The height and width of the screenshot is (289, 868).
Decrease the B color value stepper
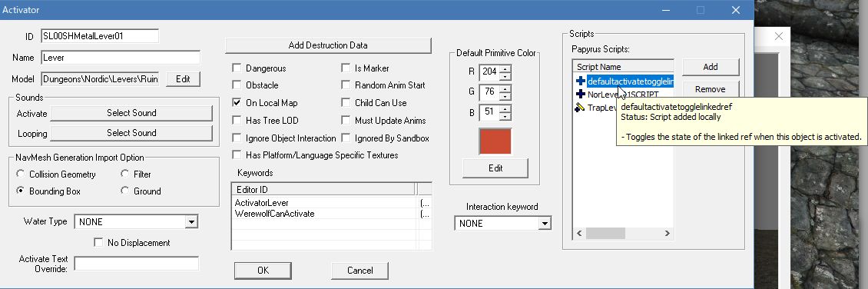click(505, 116)
